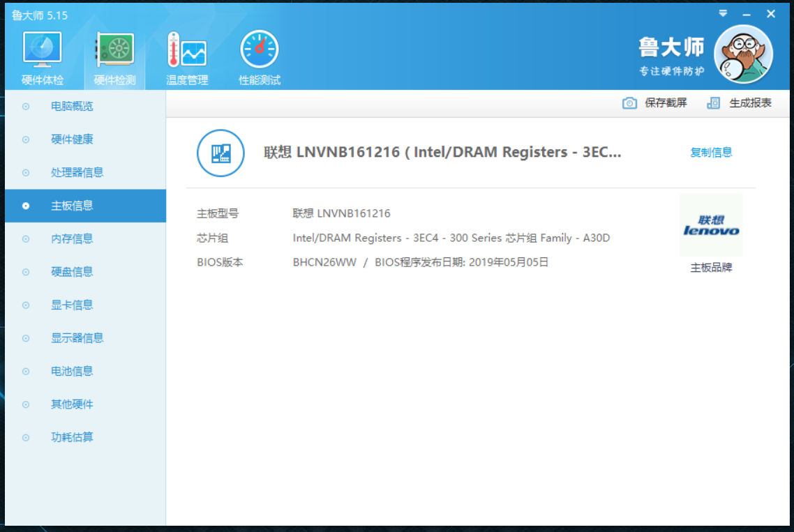Screen dimensions: 794x532
Task: Click the chipset value Intel/DRAM Registers - 3EC4
Action: tap(451, 238)
